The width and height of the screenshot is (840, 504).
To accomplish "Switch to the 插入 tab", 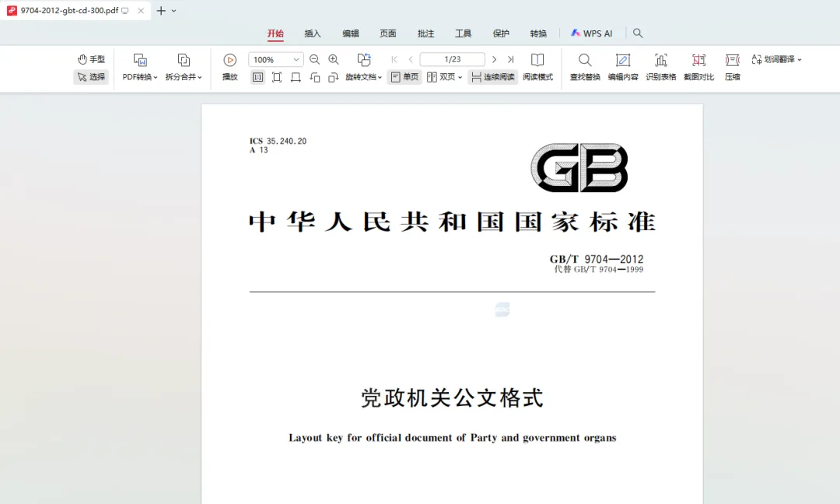I will pos(313,33).
